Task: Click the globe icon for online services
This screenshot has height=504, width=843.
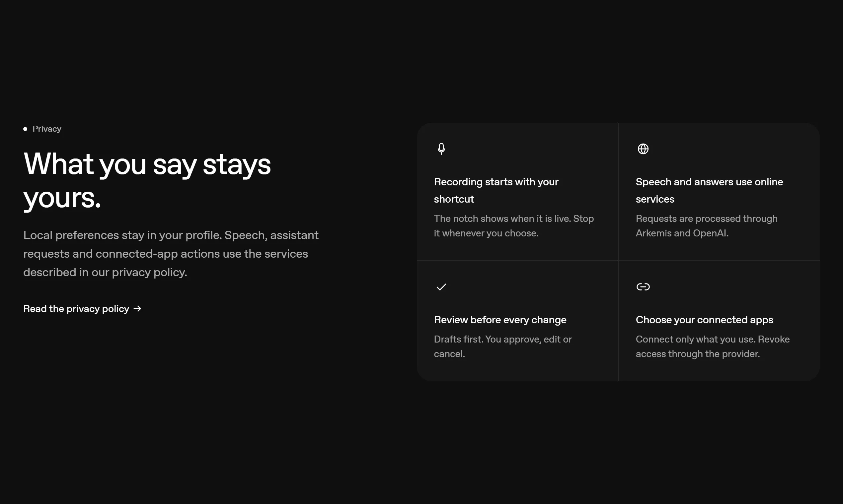Action: pos(643,149)
